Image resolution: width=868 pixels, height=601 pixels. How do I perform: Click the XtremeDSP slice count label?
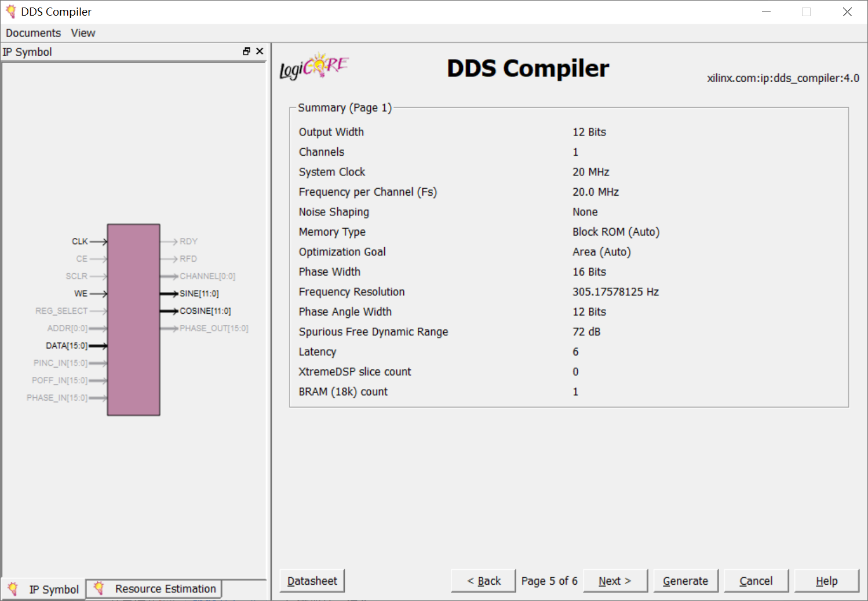355,372
